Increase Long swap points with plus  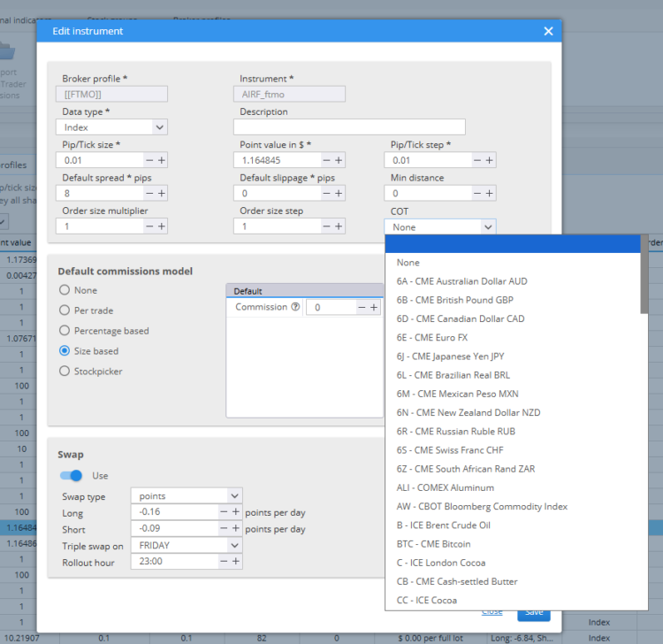[x=236, y=512]
